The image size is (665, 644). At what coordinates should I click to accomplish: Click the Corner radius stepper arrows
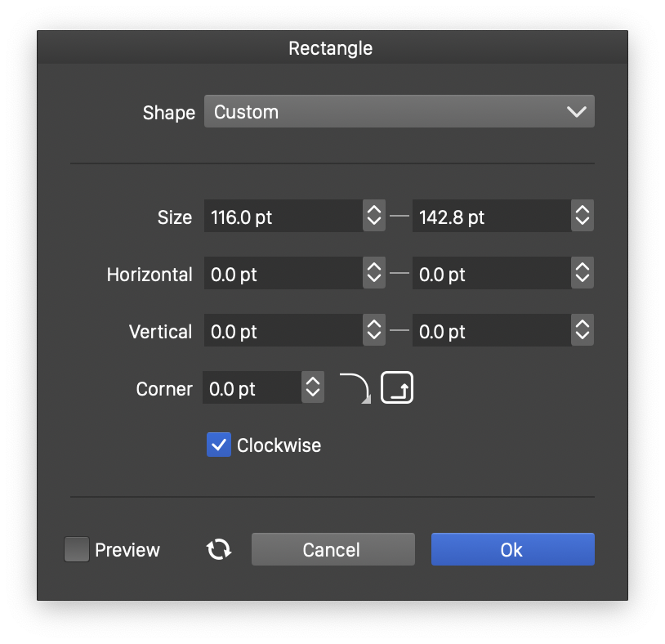coord(313,388)
